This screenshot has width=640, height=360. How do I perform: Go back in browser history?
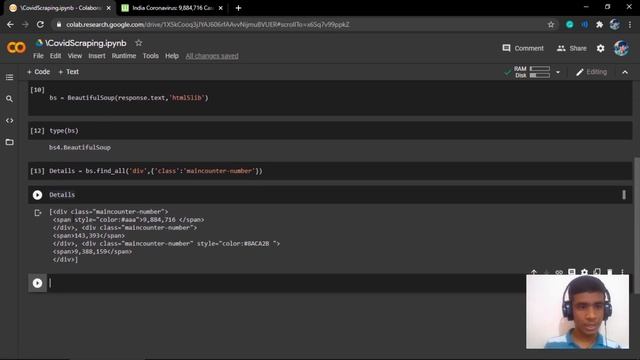coord(10,24)
